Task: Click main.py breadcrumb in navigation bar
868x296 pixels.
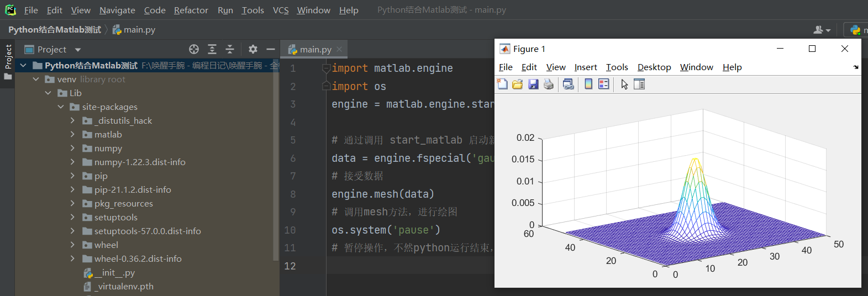Action: (x=134, y=30)
